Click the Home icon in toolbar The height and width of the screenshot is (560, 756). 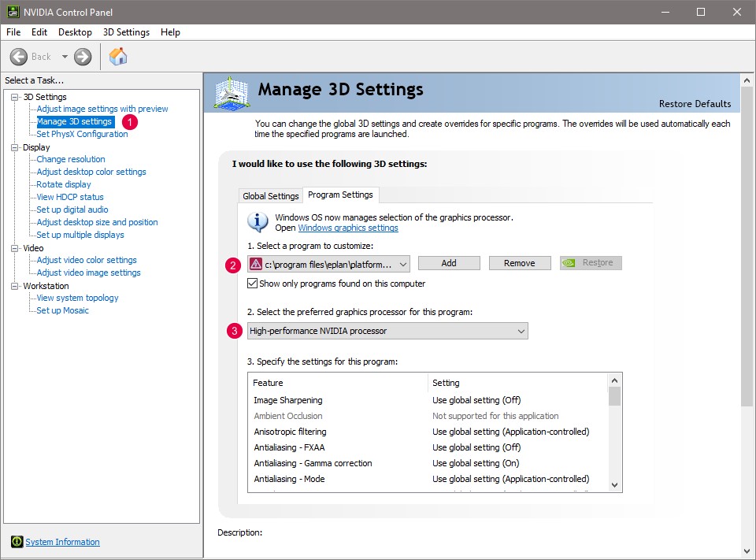(118, 57)
